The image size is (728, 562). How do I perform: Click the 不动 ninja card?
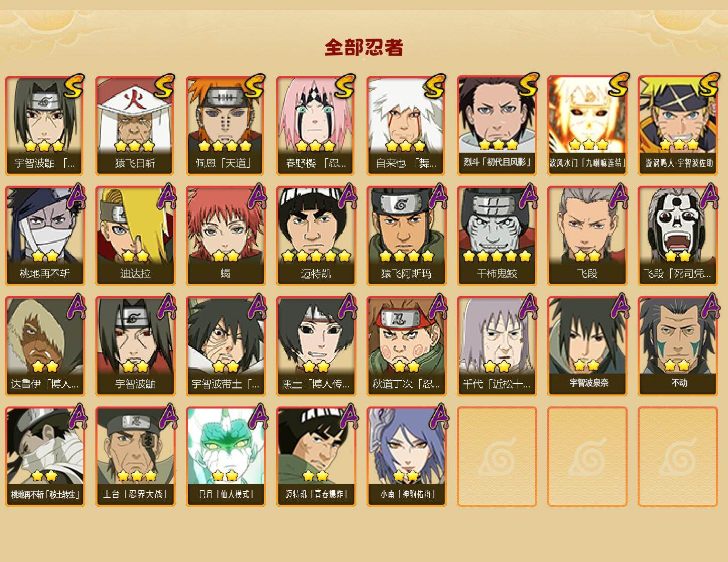[678, 346]
